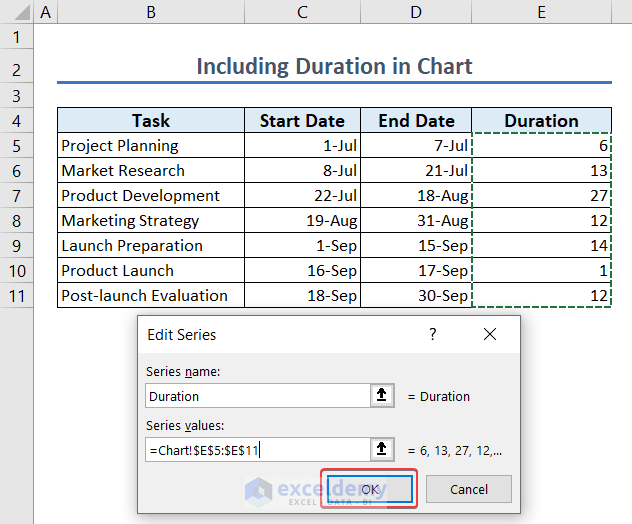Click the Product Launch task cell
Screen dimensions: 632x524
coord(150,270)
